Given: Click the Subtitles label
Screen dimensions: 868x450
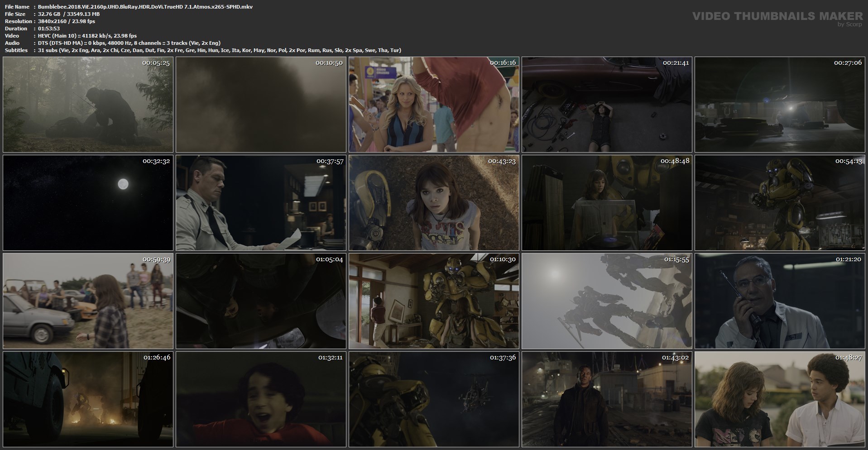Looking at the screenshot, I should click(x=16, y=50).
